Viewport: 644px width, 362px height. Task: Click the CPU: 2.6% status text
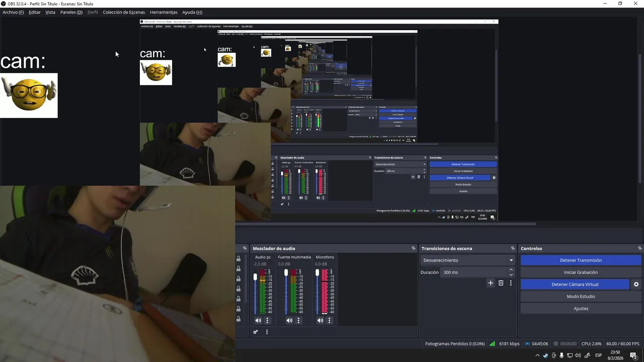[x=591, y=344]
